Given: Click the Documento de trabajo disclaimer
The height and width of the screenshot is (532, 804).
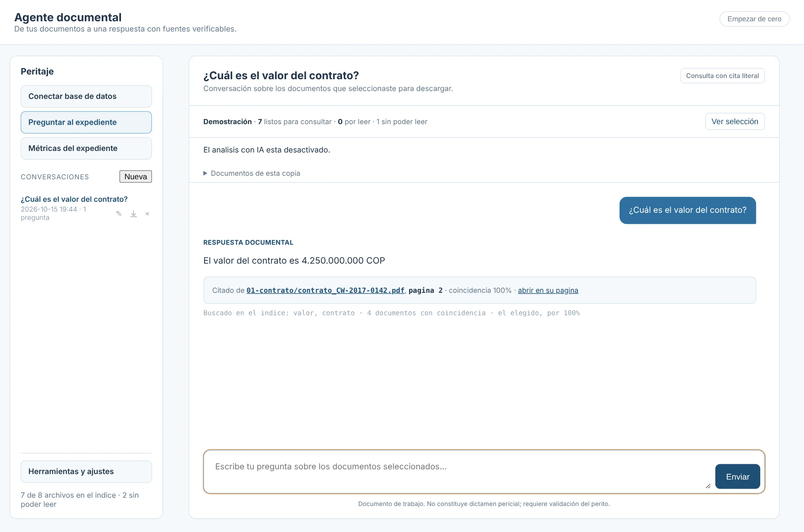Looking at the screenshot, I should pyautogui.click(x=484, y=504).
